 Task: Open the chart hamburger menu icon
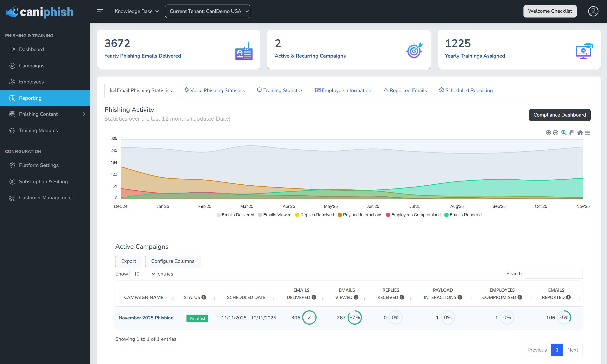point(587,133)
